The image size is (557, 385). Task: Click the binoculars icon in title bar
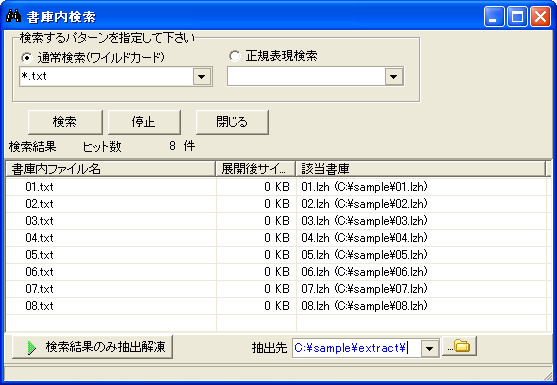(13, 16)
